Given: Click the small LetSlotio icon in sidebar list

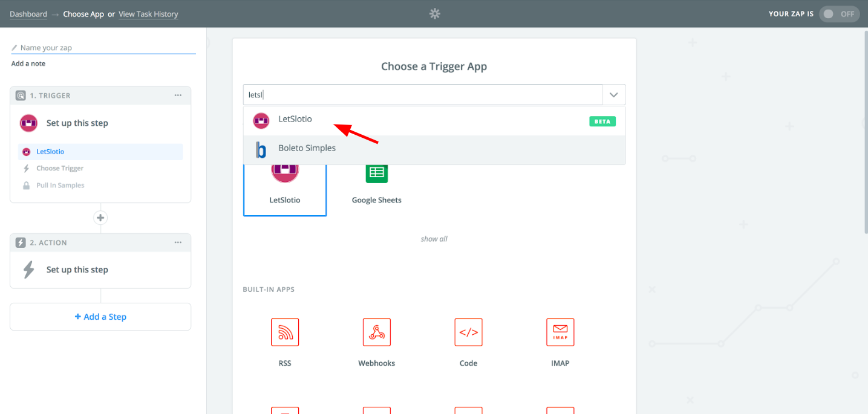Looking at the screenshot, I should (26, 152).
